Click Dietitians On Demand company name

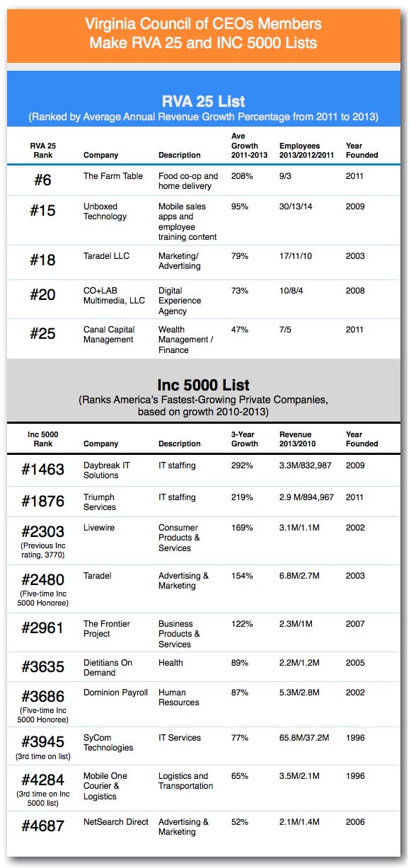[x=108, y=668]
